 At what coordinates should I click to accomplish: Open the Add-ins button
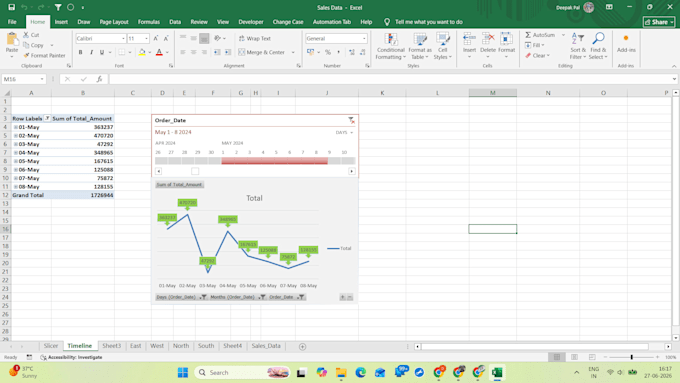626,44
